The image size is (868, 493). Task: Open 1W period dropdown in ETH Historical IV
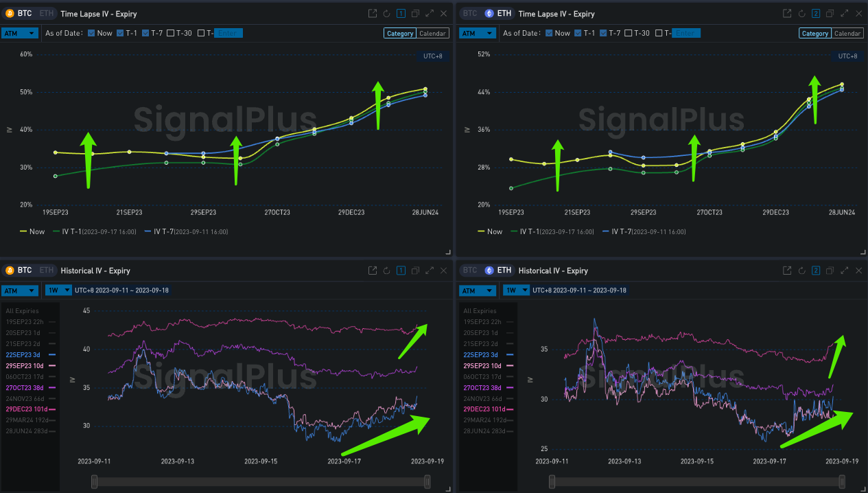[x=516, y=290]
